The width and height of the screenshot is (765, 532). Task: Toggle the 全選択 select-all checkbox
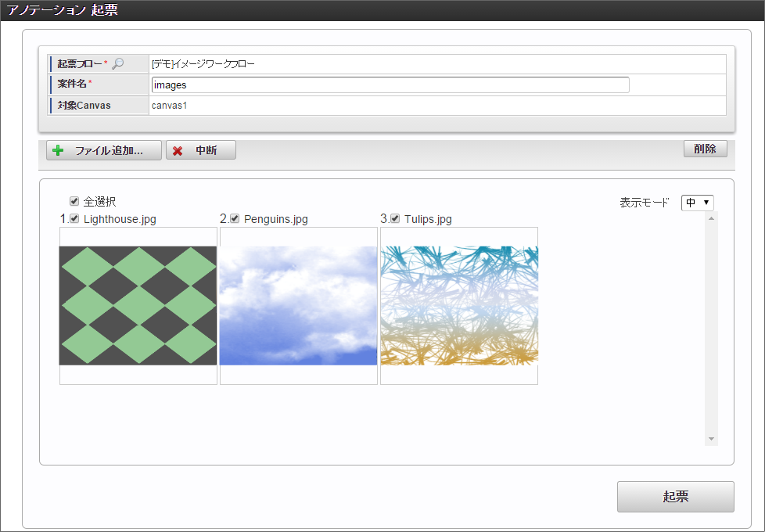click(74, 201)
